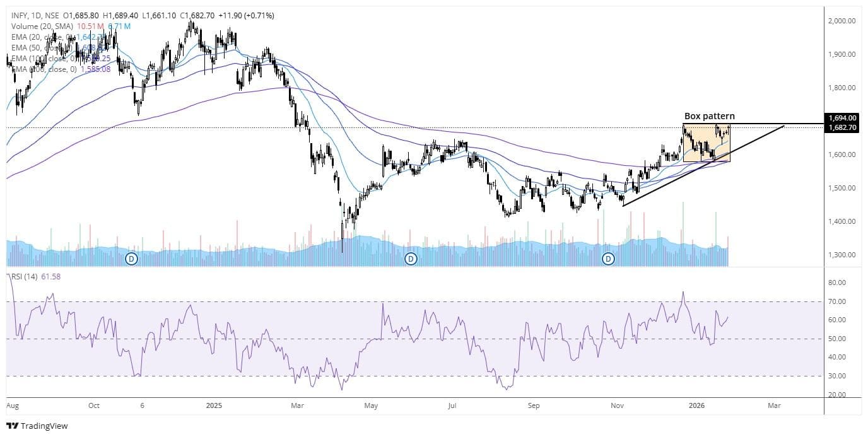Click the 20.00 RSI axis label
Screen dimensions: 868x437
[836, 395]
